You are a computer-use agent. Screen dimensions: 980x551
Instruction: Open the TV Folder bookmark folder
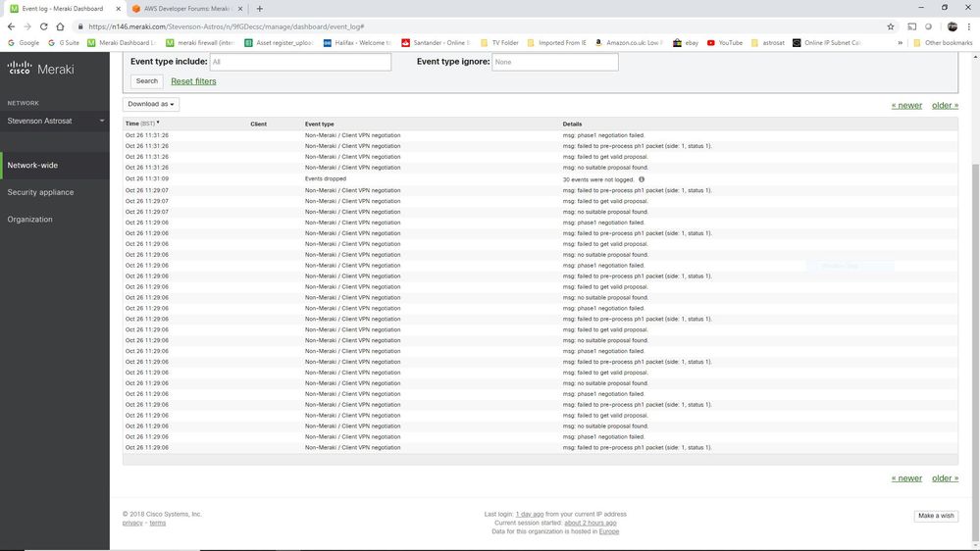499,43
